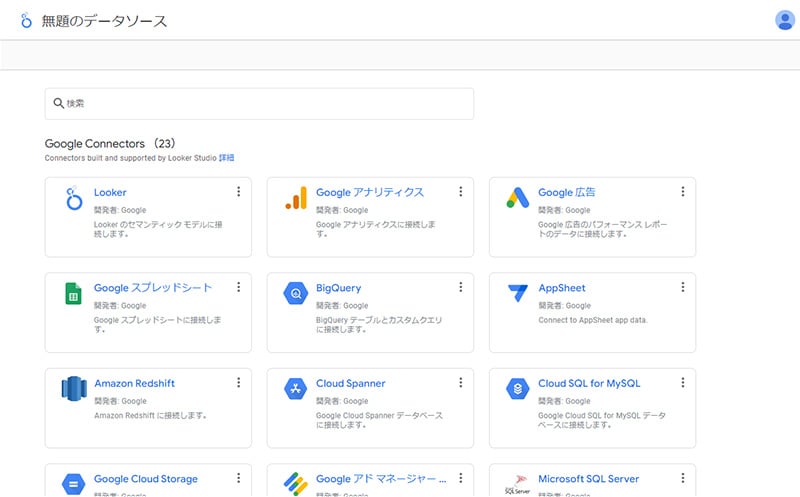Open more options for Google アナリティクス card

click(x=461, y=191)
